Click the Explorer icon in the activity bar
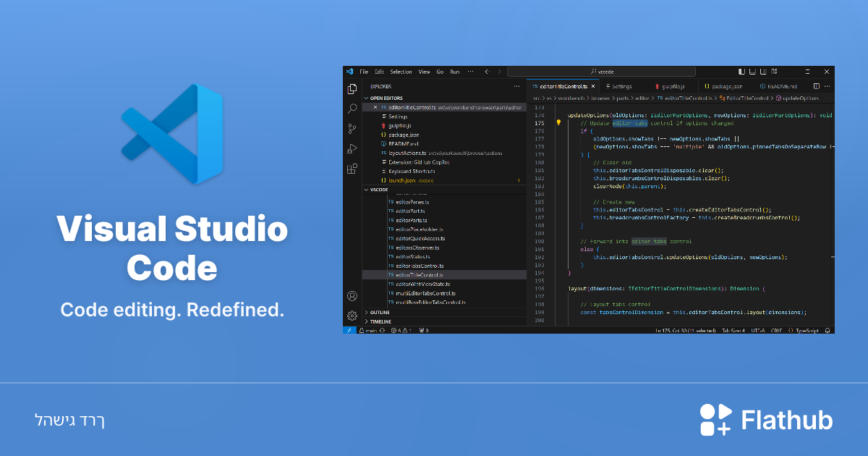Viewport: 868px width, 456px height. point(351,88)
